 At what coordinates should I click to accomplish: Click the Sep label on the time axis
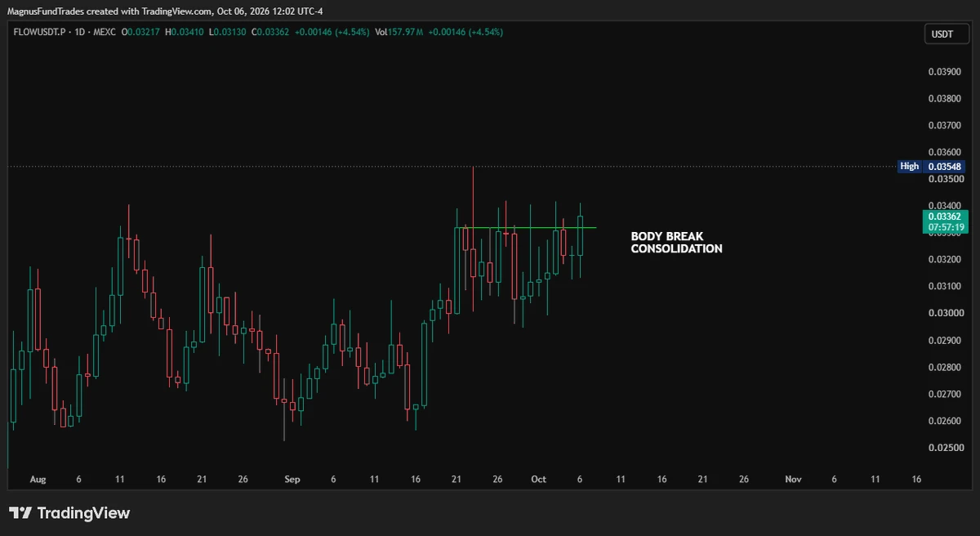[x=292, y=480]
